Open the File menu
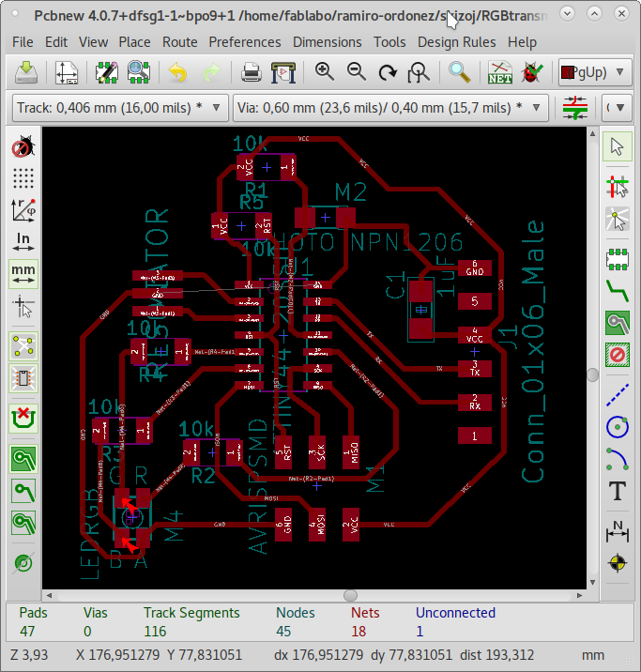The height and width of the screenshot is (672, 641). click(23, 42)
